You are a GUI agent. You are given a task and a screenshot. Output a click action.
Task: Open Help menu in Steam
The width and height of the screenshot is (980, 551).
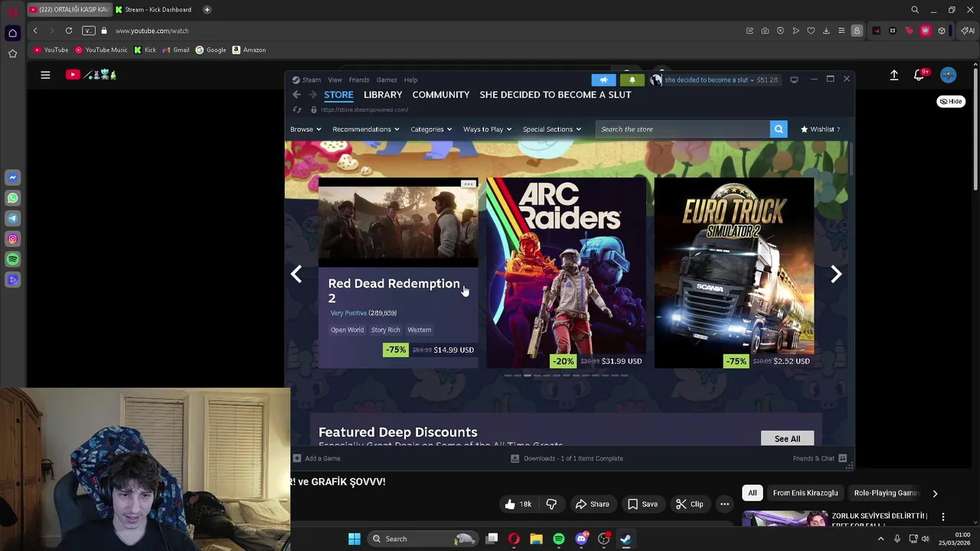point(411,80)
